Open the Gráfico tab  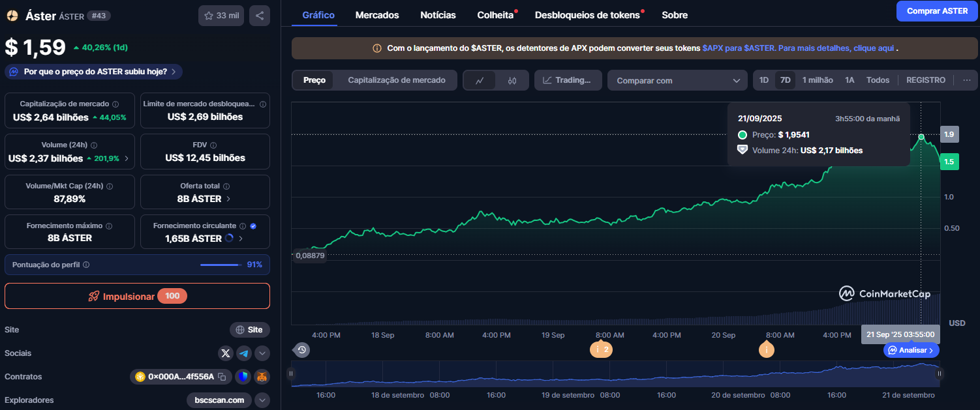318,15
